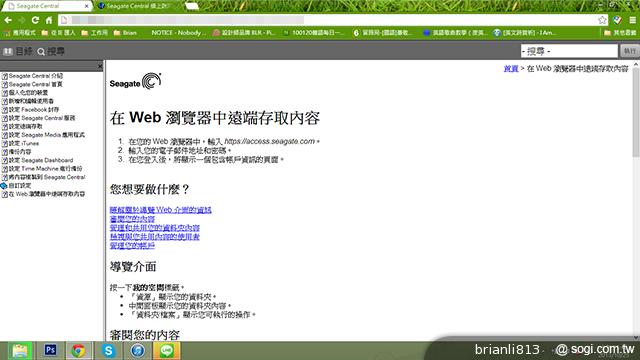This screenshot has width=640, height=360.
Task: Open the 設定 Facebook topic in sidebar
Action: point(34,109)
